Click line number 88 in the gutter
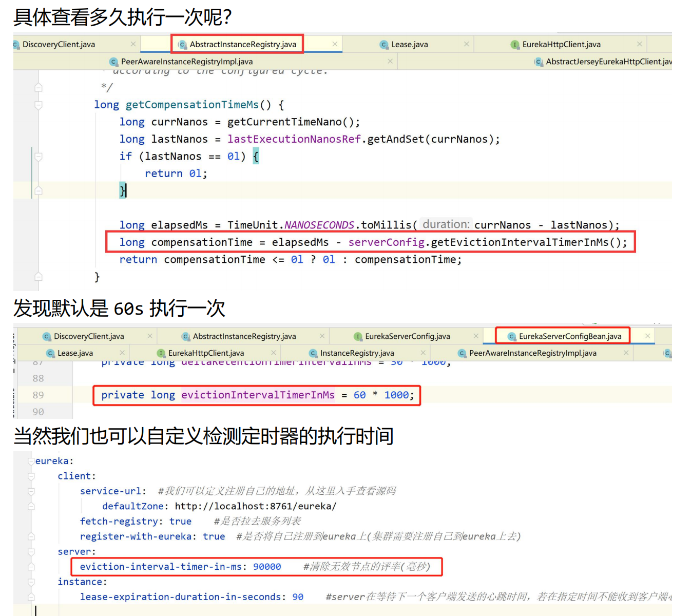This screenshot has height=616, width=691. coord(39,378)
